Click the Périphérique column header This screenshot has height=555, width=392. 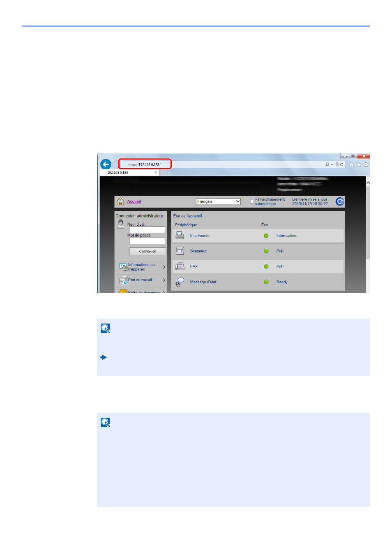tap(186, 225)
